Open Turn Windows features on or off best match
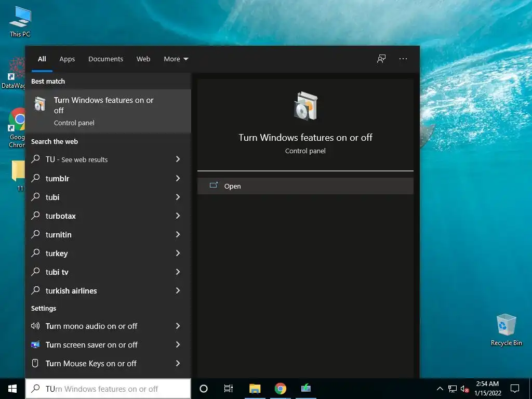This screenshot has width=532, height=399. (x=108, y=111)
